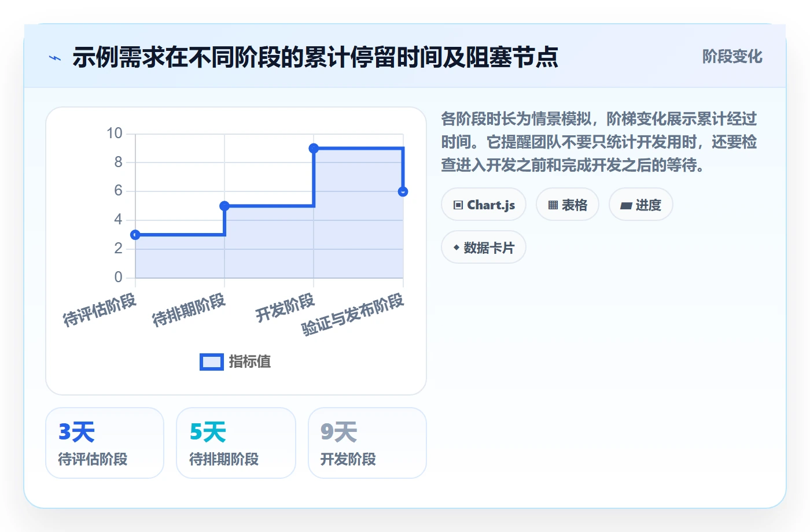This screenshot has width=810, height=532.
Task: Click the chart data point for 验证与发布阶段
Action: coord(403,191)
